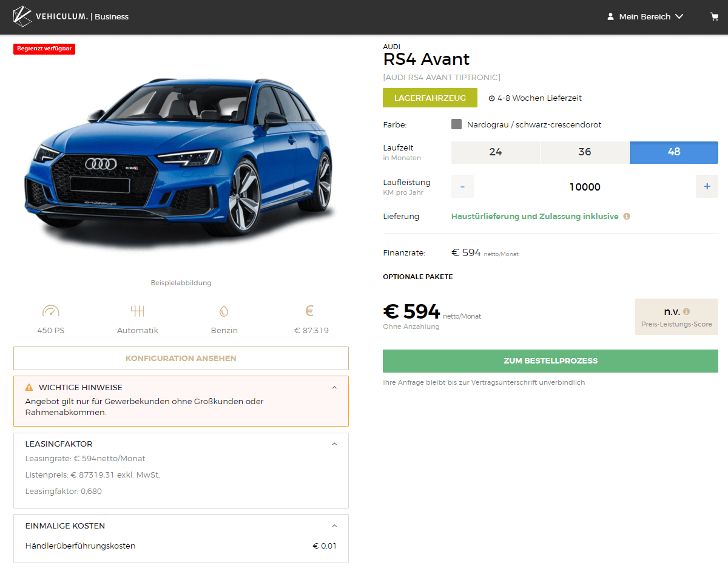The image size is (728, 568).
Task: Collapse the Wichtige Hinweise section
Action: pos(334,387)
